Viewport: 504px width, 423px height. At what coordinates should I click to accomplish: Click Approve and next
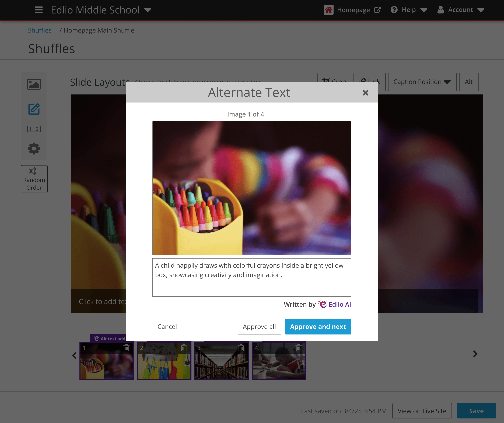click(x=318, y=327)
